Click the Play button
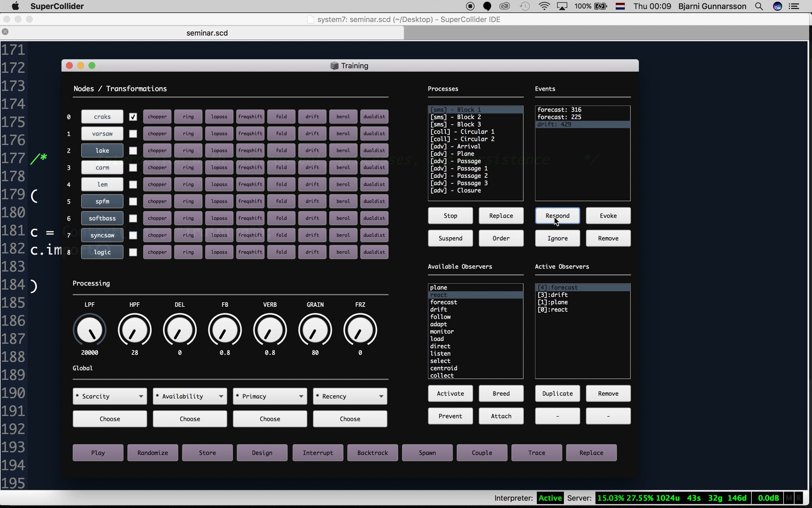 click(x=98, y=453)
